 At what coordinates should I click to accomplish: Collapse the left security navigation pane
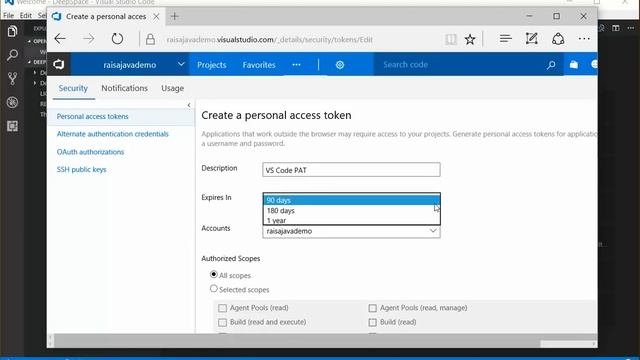189,105
